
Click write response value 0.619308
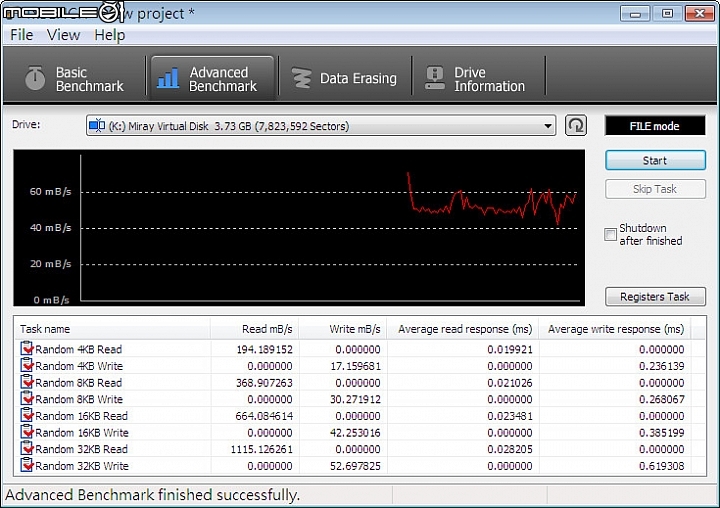tap(662, 466)
